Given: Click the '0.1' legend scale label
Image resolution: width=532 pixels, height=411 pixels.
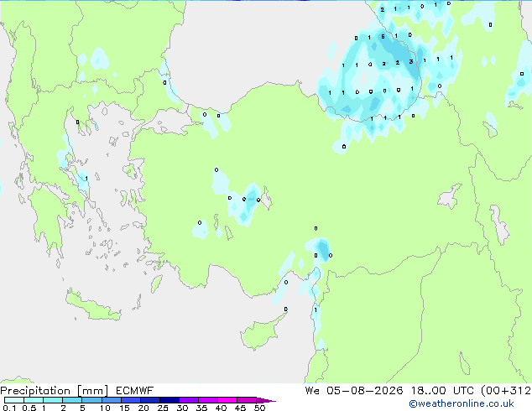Looking at the screenshot, I should click(9, 408).
